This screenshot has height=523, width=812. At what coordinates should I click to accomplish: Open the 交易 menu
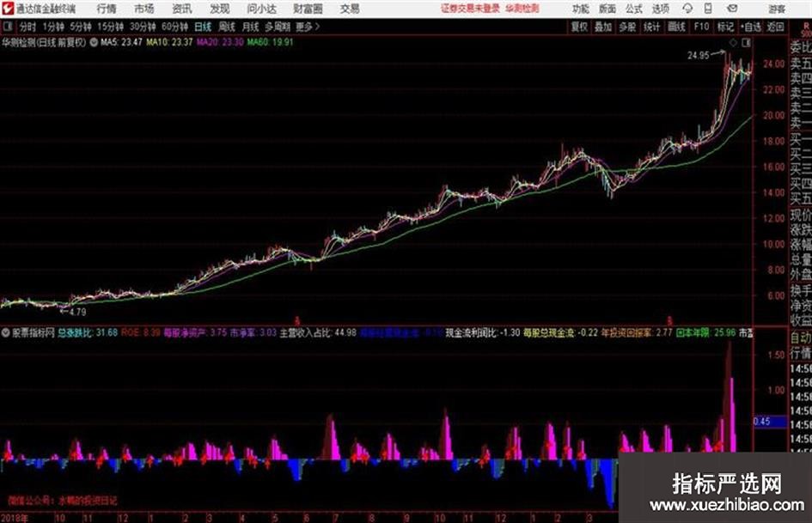click(350, 9)
